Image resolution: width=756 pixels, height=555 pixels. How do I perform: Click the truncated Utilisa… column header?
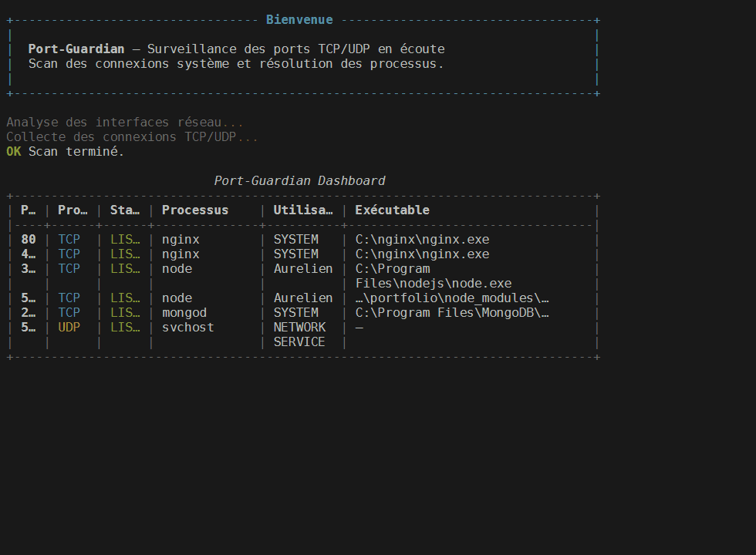[303, 210]
